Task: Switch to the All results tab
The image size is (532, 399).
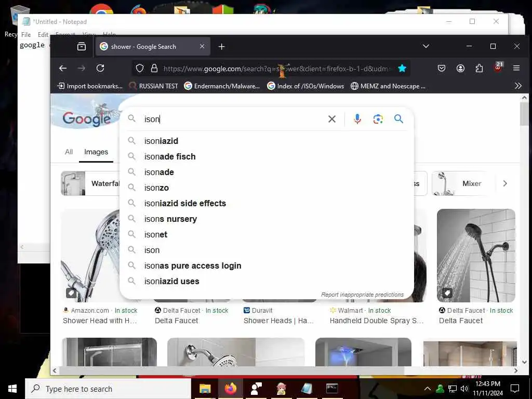Action: click(x=69, y=152)
